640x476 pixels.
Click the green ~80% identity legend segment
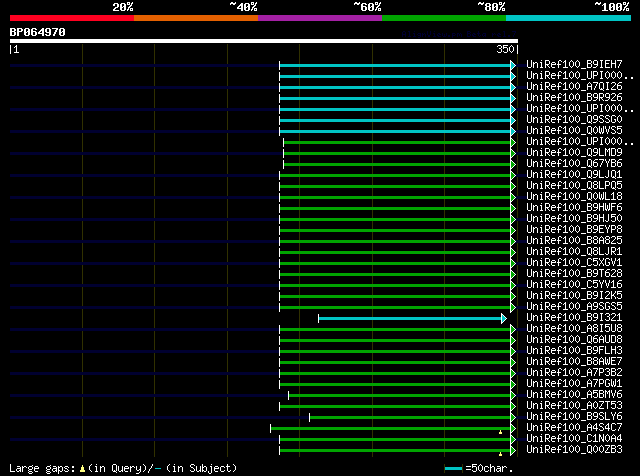[x=444, y=18]
